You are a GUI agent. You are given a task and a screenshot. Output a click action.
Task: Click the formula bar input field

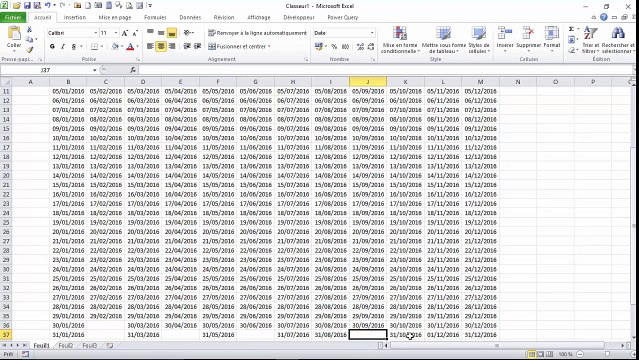(x=385, y=70)
